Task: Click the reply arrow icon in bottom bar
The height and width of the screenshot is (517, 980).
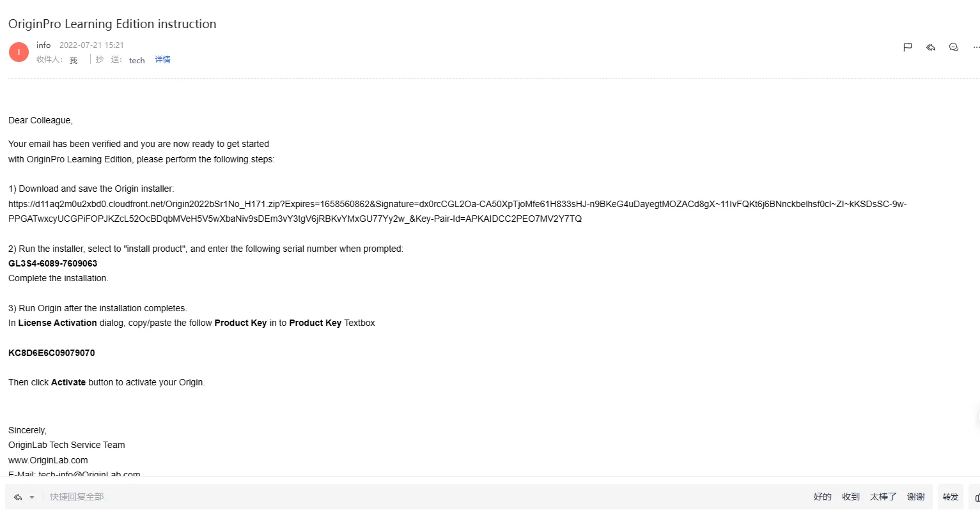Action: 18,497
